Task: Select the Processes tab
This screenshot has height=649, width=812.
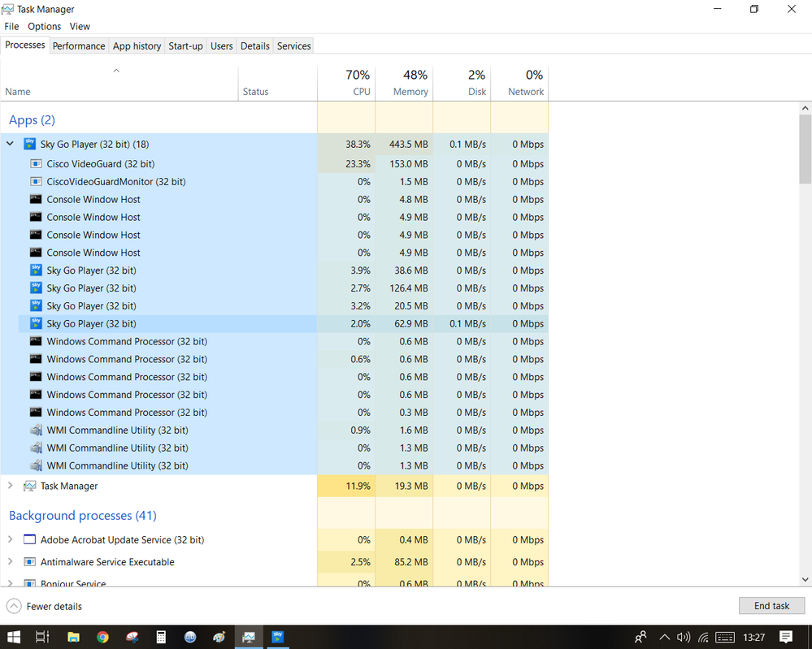Action: [x=25, y=45]
